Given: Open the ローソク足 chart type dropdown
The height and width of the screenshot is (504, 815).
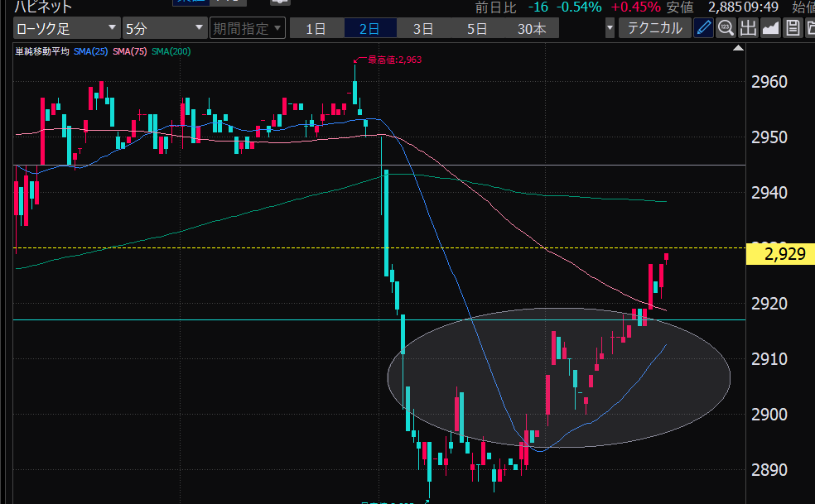Looking at the screenshot, I should click(62, 28).
